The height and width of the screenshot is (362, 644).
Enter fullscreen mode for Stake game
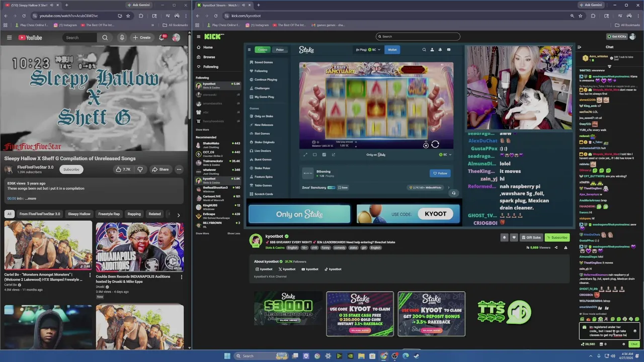point(305,155)
